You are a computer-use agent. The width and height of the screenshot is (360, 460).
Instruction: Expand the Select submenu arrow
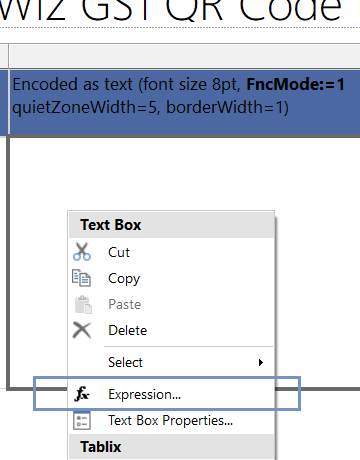point(261,362)
